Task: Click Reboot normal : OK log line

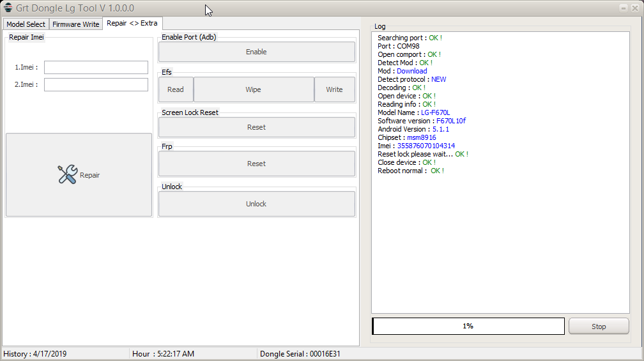Action: [x=411, y=171]
